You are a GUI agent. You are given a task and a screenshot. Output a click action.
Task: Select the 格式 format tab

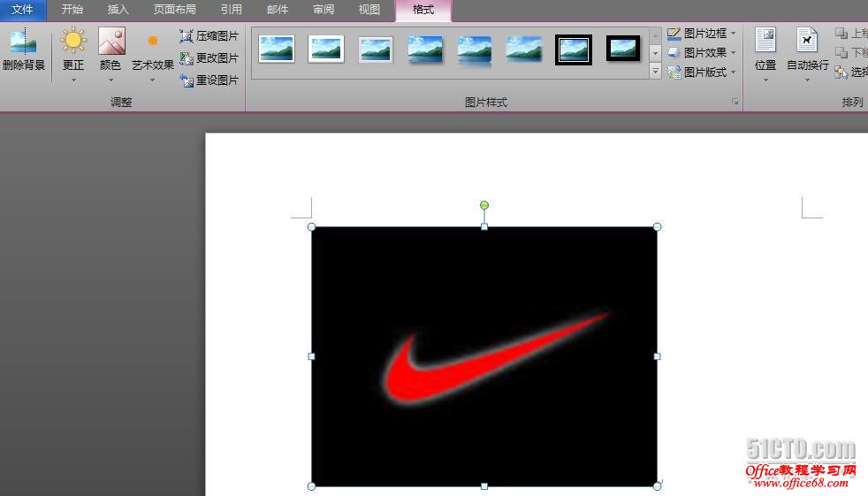coord(423,11)
